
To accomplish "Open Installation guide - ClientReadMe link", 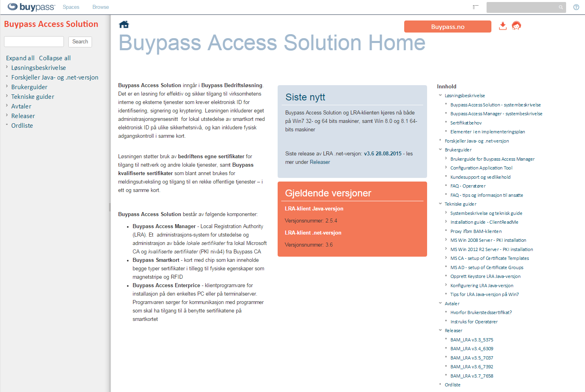I will [484, 222].
